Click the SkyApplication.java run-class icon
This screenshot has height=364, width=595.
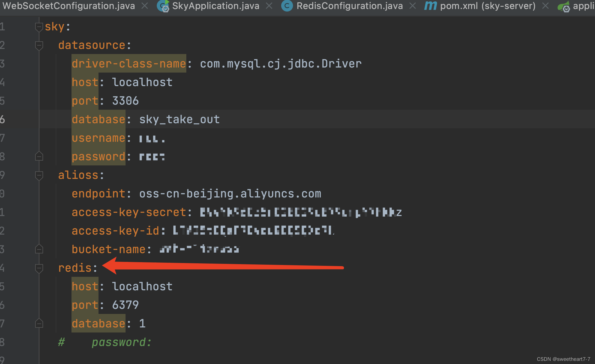pos(163,6)
